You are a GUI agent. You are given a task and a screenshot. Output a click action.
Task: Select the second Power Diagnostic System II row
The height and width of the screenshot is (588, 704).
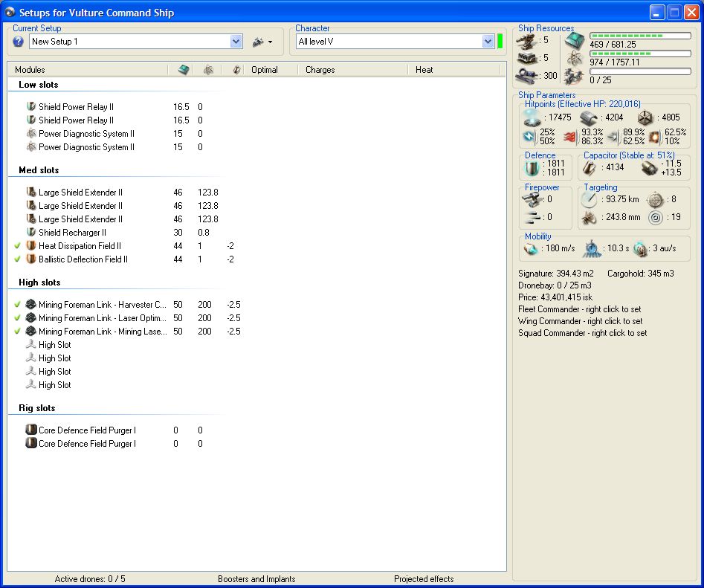(x=86, y=147)
